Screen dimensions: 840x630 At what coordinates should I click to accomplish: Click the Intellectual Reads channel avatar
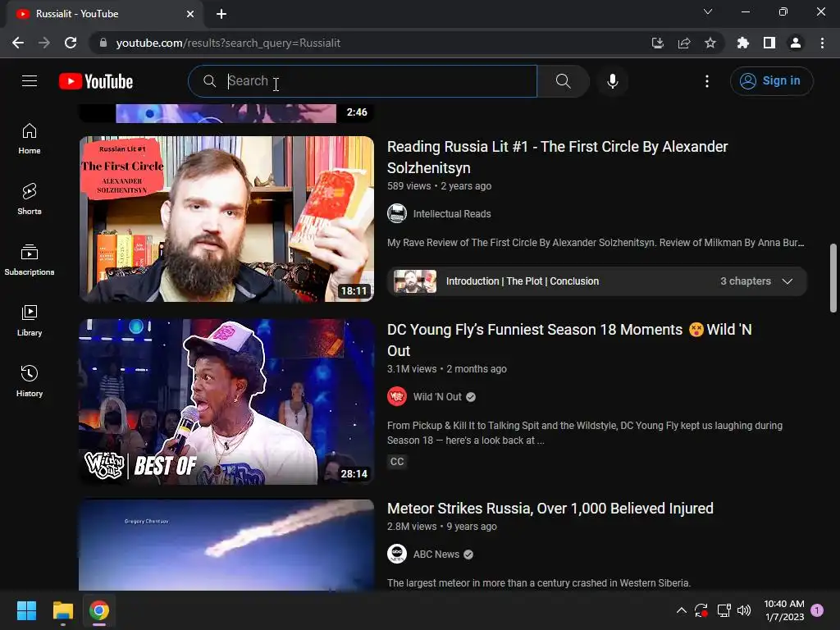[397, 214]
